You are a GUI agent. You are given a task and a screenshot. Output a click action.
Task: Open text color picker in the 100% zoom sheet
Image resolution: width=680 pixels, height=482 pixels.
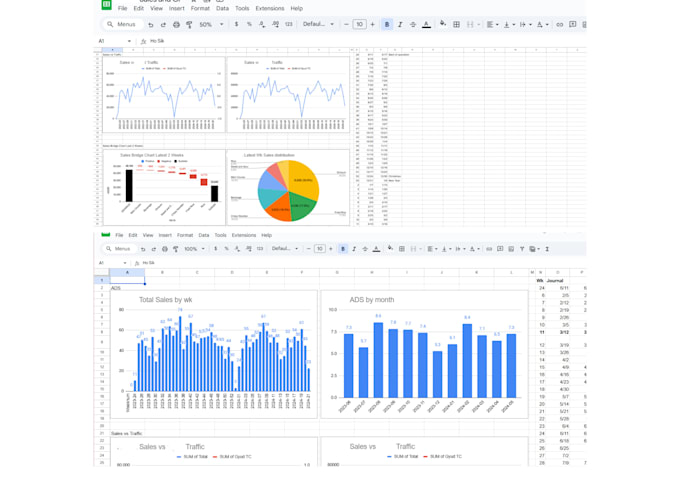tap(376, 249)
